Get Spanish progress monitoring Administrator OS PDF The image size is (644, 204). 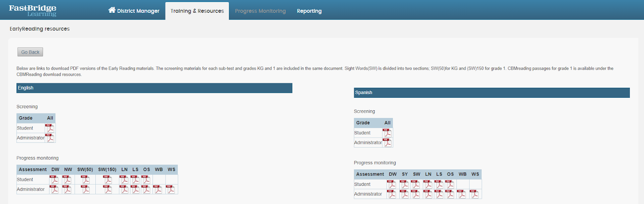tap(450, 194)
